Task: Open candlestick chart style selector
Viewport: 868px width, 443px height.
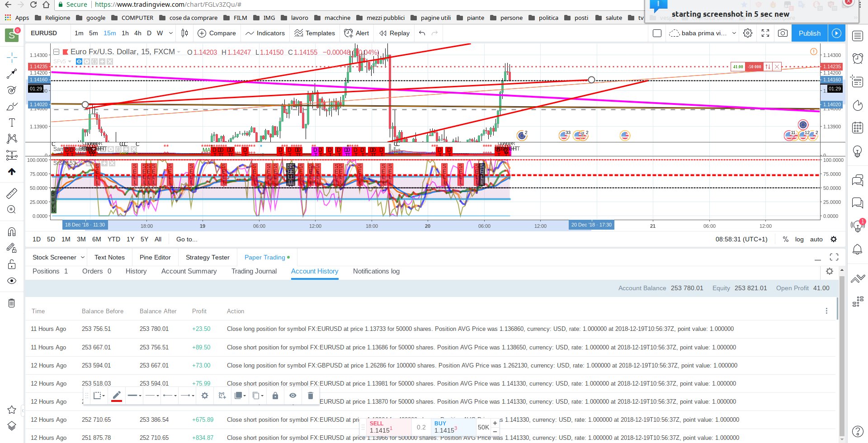Action: coord(184,33)
